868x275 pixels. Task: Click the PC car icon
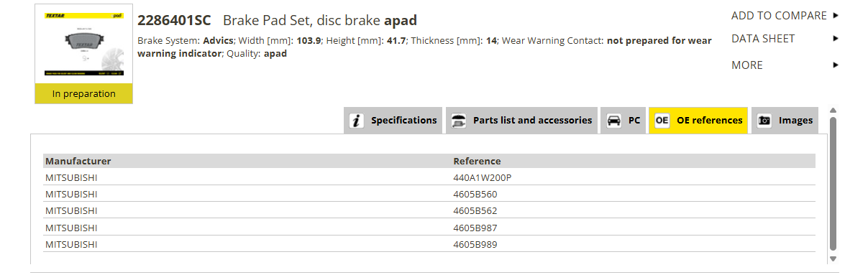pyautogui.click(x=614, y=121)
